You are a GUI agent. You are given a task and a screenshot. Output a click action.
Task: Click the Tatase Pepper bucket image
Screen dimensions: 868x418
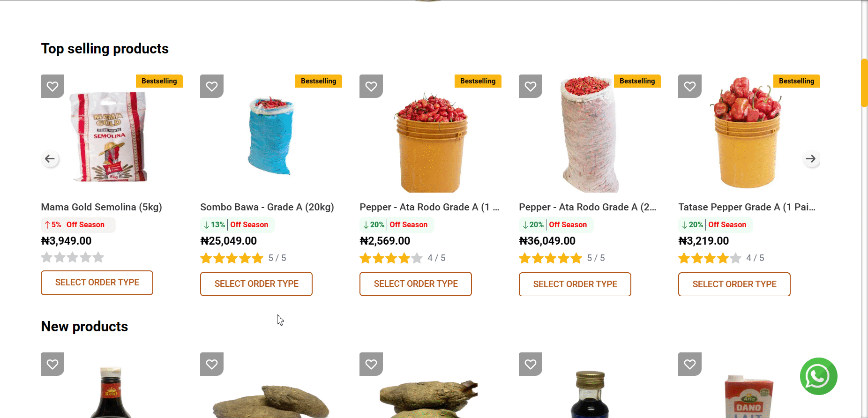coord(747,134)
